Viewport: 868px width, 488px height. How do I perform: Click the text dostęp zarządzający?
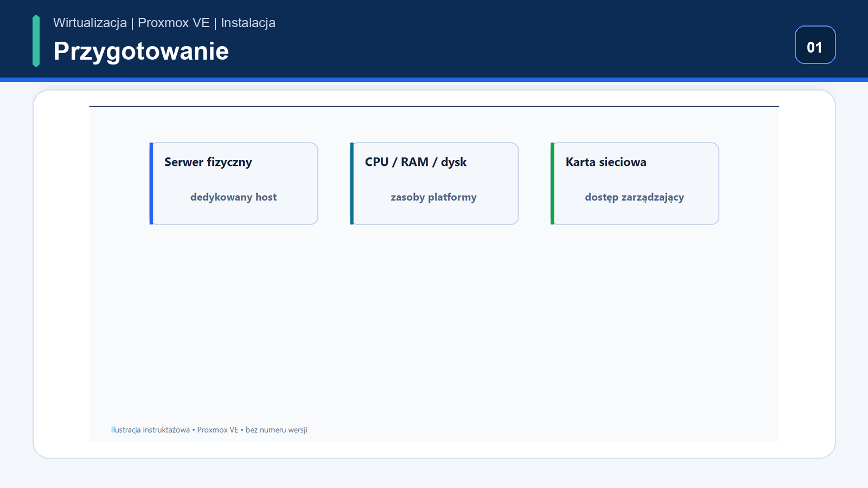(634, 197)
